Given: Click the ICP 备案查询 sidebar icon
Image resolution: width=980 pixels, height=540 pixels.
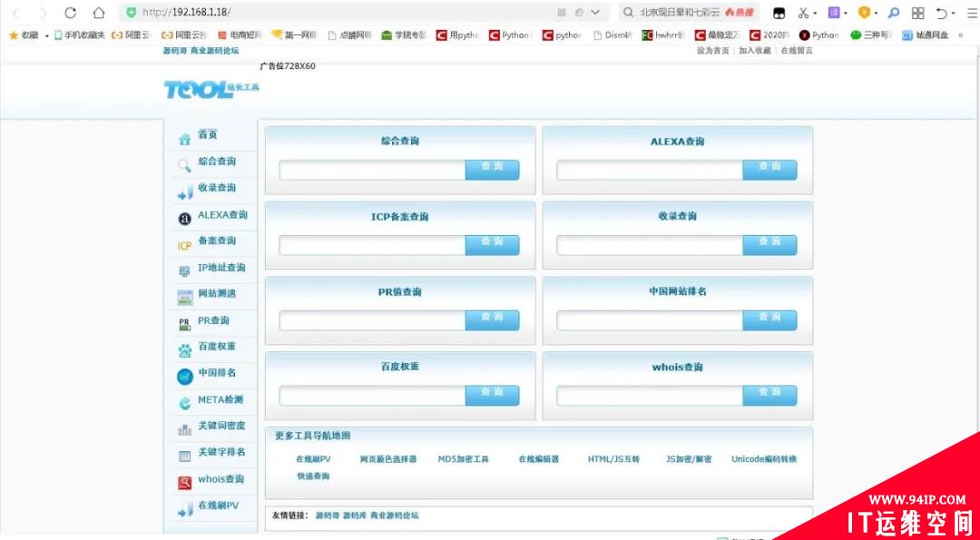Looking at the screenshot, I should 184,246.
